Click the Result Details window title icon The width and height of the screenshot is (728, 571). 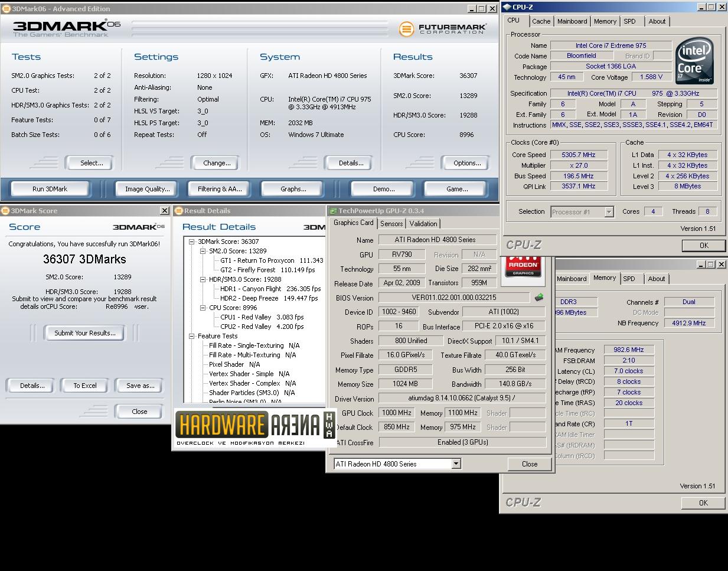pos(179,211)
